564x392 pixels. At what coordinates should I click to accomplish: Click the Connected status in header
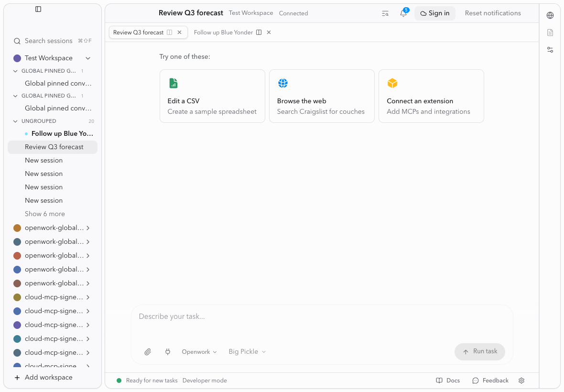pos(293,13)
